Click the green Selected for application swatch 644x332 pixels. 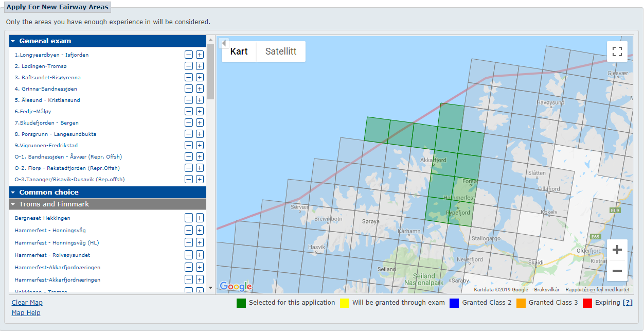click(241, 303)
